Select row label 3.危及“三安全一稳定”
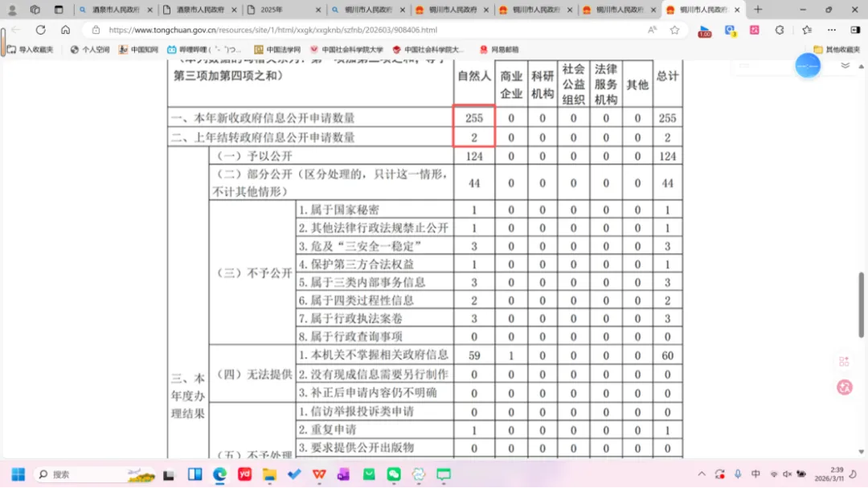Viewport: 868px width, 488px height. 360,246
